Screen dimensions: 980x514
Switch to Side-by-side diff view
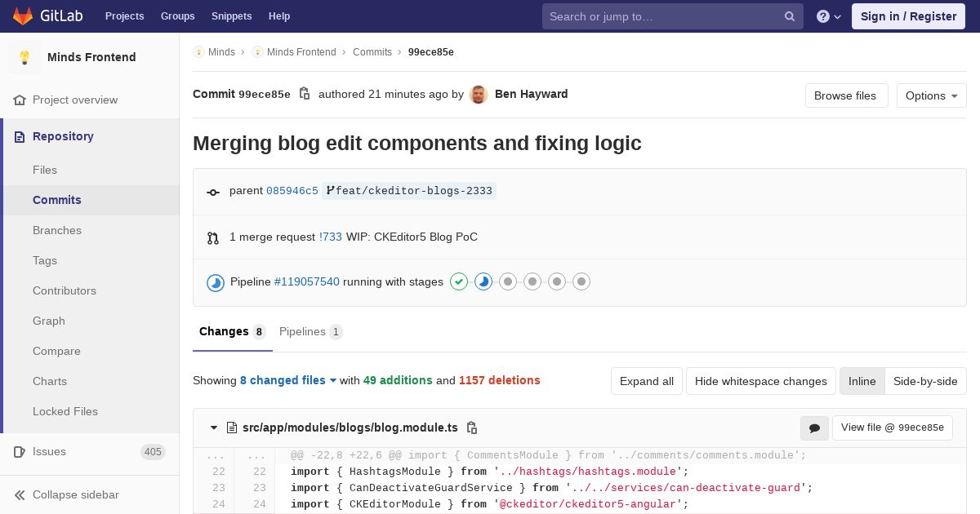coord(925,381)
